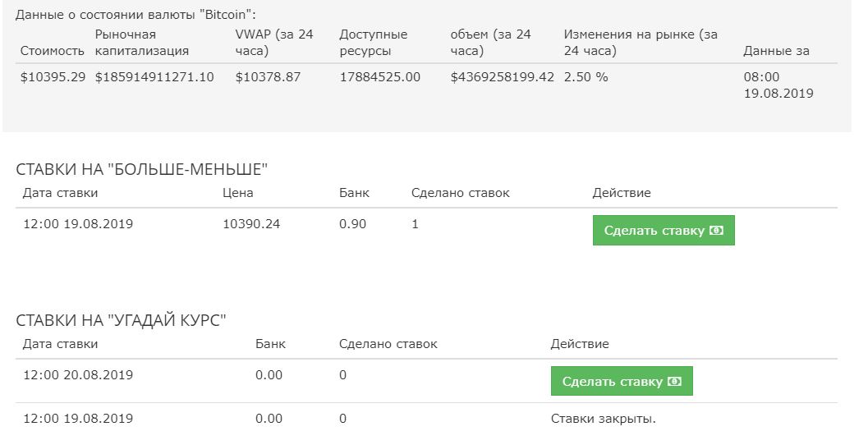Click the Цена column header
The height and width of the screenshot is (431, 868).
[x=238, y=193]
